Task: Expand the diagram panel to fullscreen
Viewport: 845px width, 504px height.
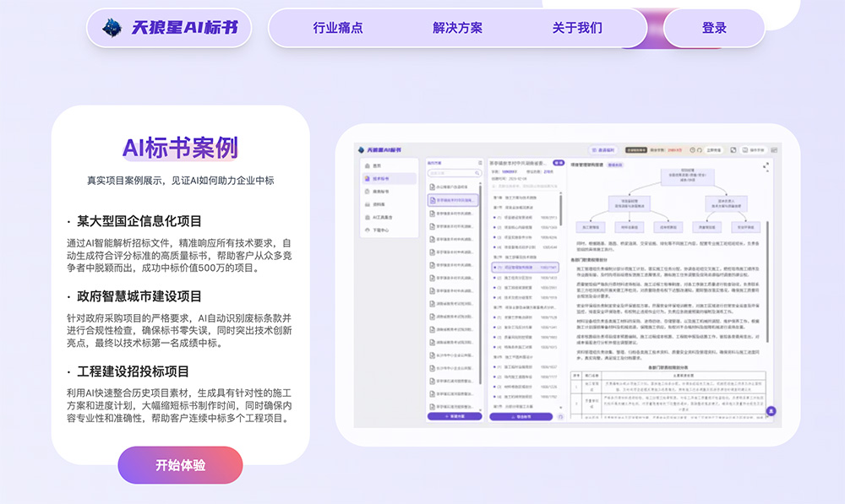Action: pyautogui.click(x=766, y=166)
